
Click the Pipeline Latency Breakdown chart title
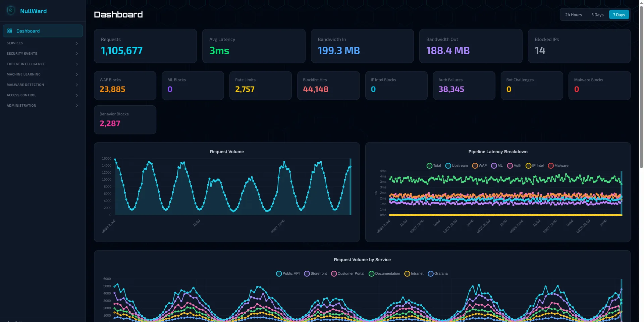498,152
